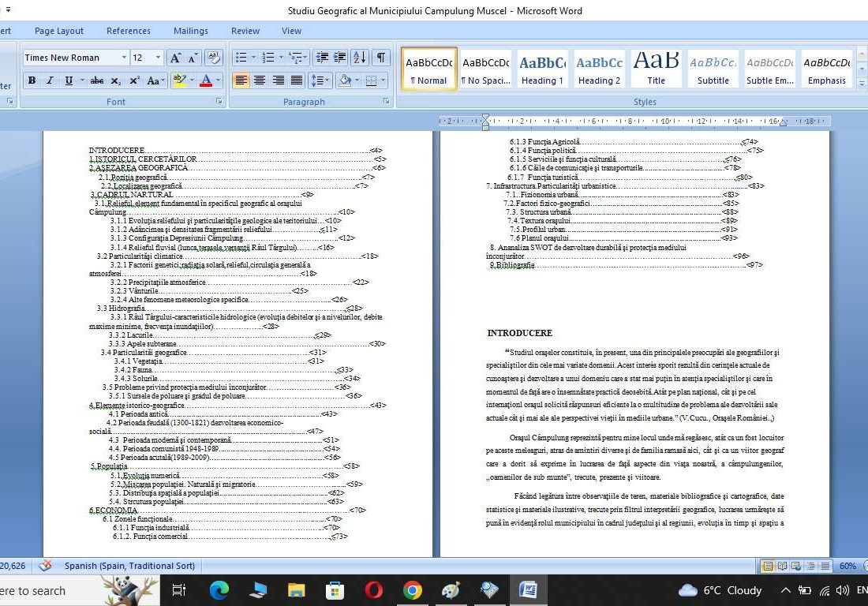Viewport: 868px width, 606px height.
Task: Toggle Justify alignment
Action: pos(297,80)
